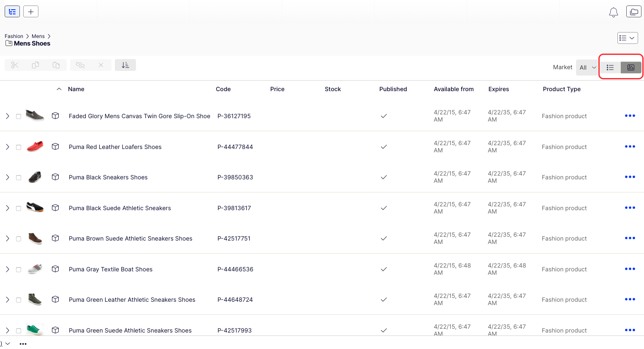Expand the Puma Brown Suede Athletic row

pos(7,238)
